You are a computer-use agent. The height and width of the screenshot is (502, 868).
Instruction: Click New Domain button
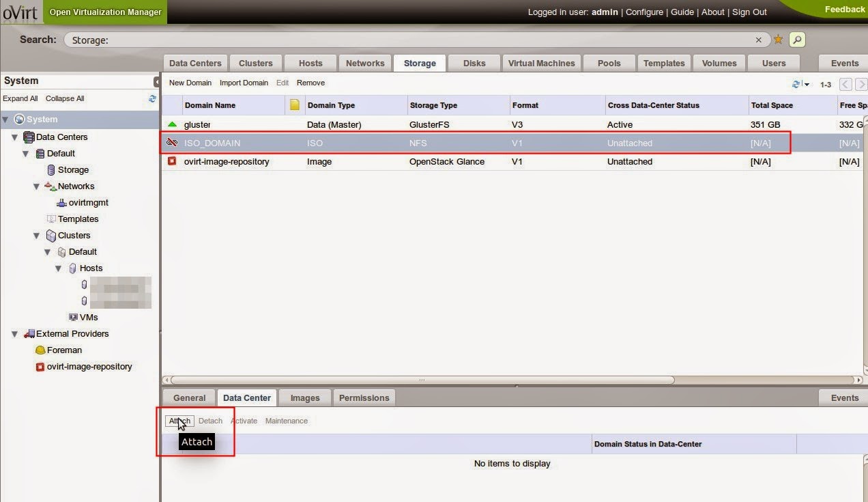click(190, 83)
